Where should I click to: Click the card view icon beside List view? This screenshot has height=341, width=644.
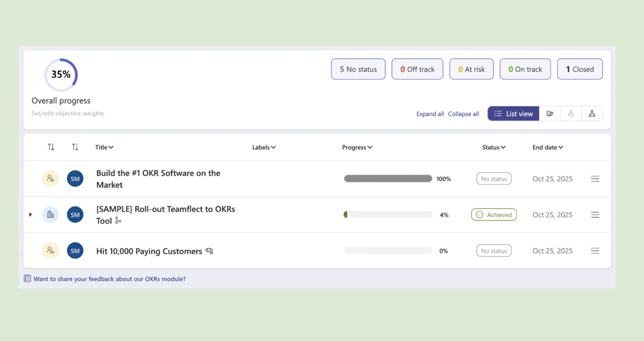click(550, 114)
